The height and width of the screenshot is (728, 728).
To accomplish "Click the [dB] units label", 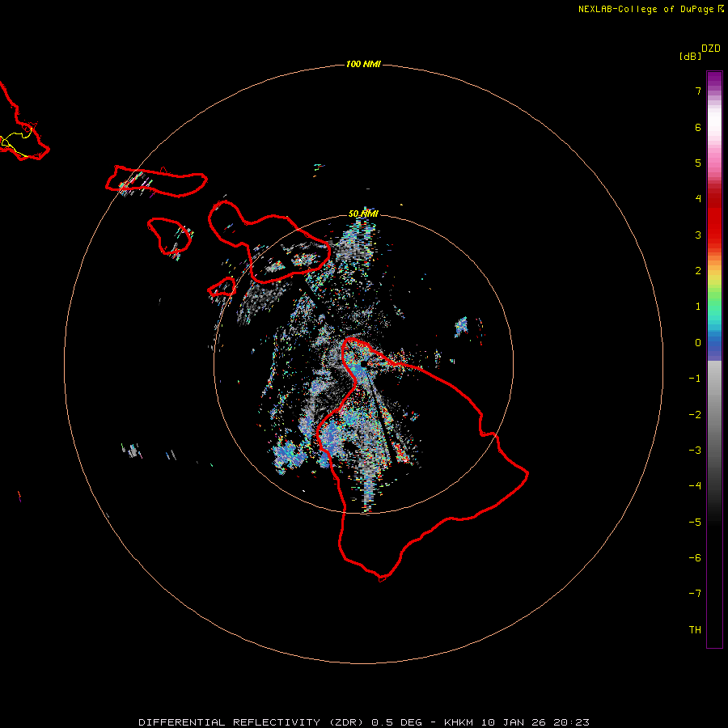I will tap(690, 56).
